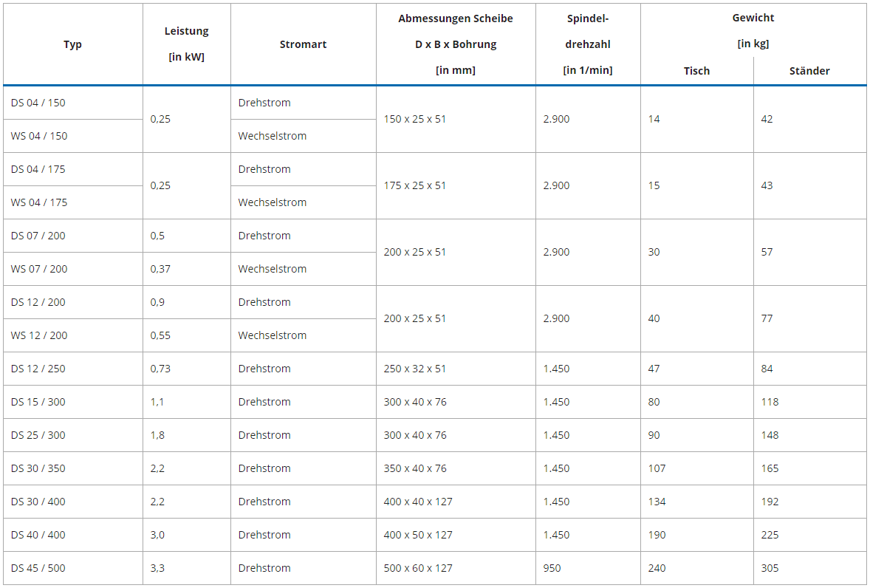Select the DS 12 / 250 type cell
870x588 pixels.
click(x=38, y=369)
